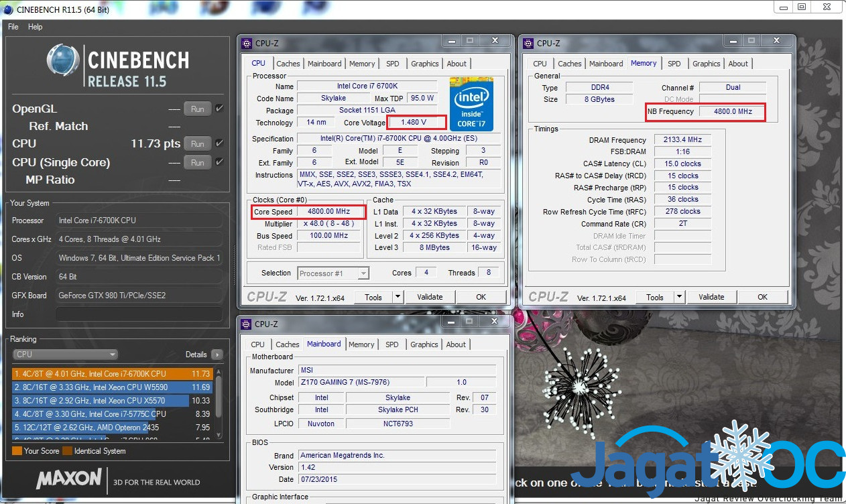Click the Intel Core i7 badge in CPU-Z

tap(471, 105)
